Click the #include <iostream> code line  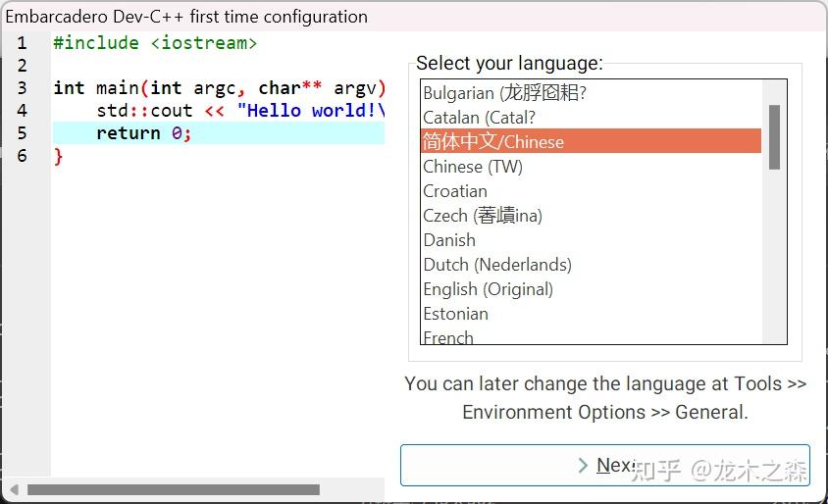click(155, 43)
